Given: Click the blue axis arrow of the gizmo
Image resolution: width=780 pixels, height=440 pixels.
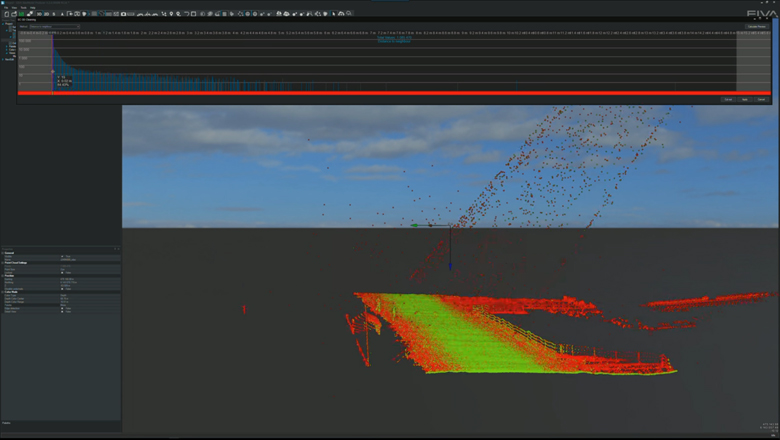Looking at the screenshot, I should tap(450, 267).
